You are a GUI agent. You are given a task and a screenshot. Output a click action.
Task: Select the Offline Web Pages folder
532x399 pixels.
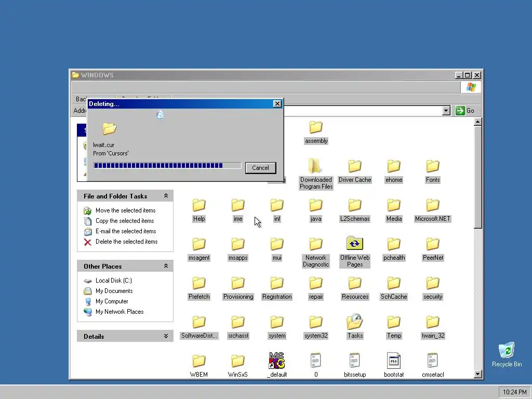(355, 252)
